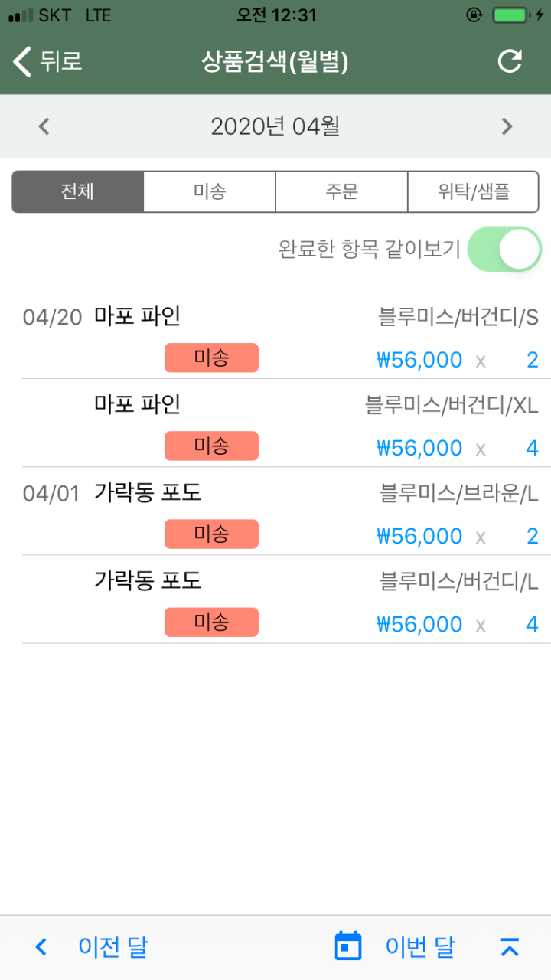Click the 이전 달 link at bottom
Image resolution: width=551 pixels, height=980 pixels.
click(112, 947)
